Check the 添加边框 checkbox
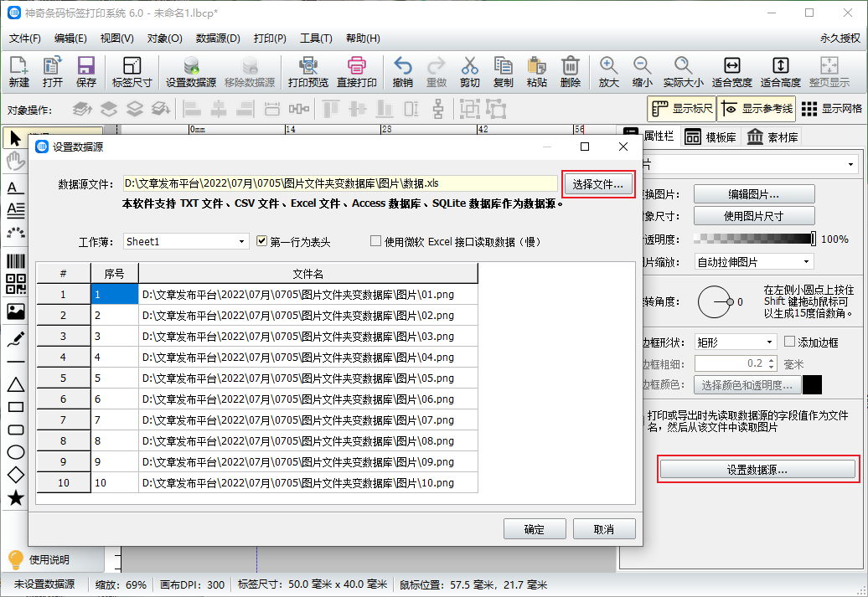This screenshot has height=597, width=868. pos(790,342)
